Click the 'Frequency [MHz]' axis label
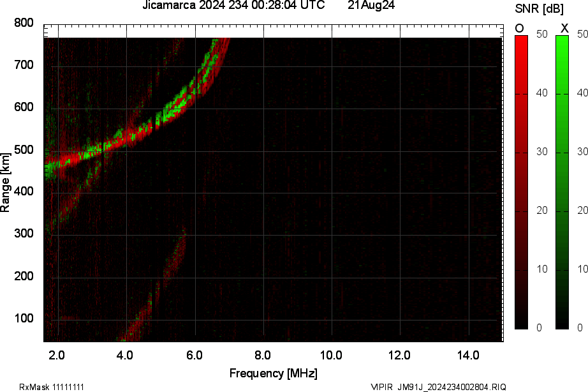Screen dimensions: 588x392 point(274,373)
